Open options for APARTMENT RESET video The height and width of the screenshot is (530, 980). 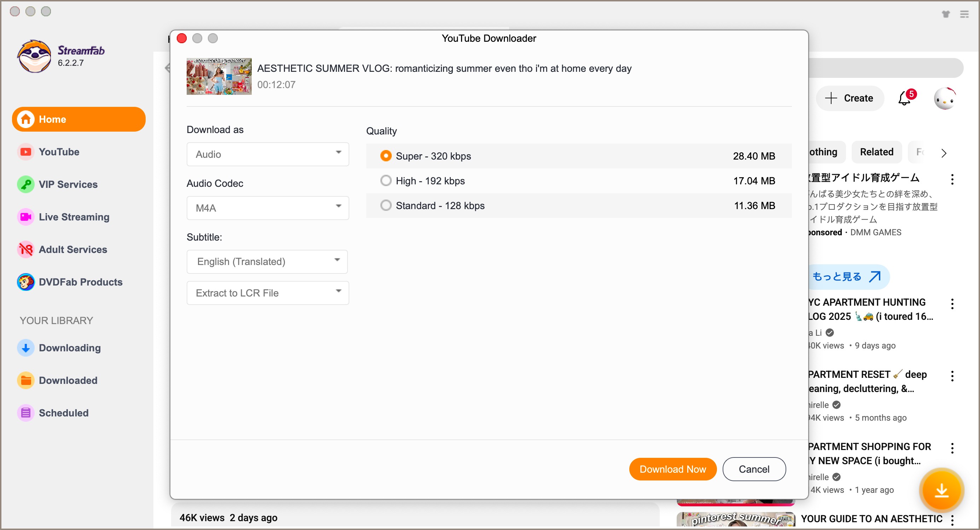pyautogui.click(x=952, y=376)
